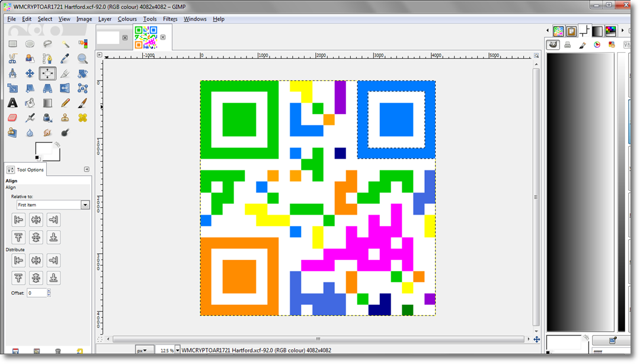Select the Rotate tool
The width and height of the screenshot is (640, 364).
(x=82, y=73)
